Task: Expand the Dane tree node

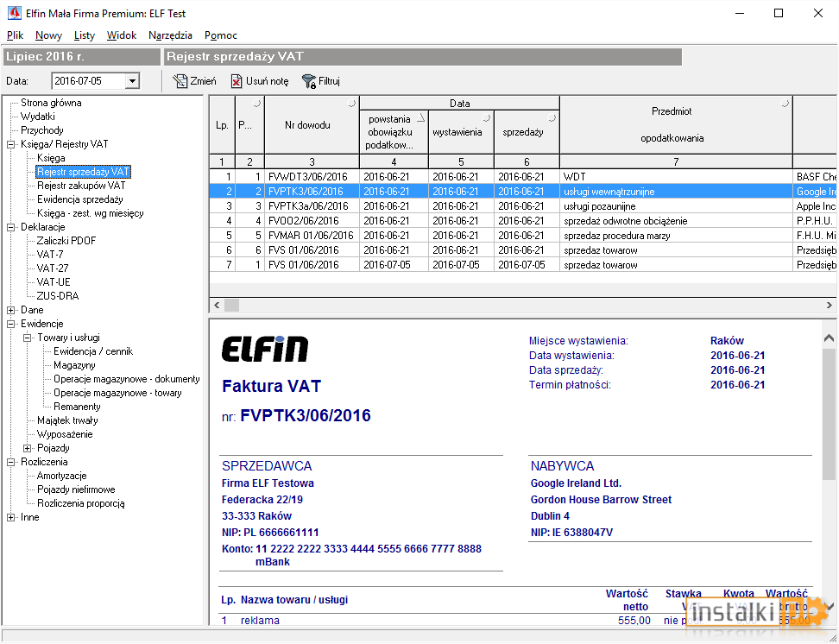Action: (x=10, y=311)
